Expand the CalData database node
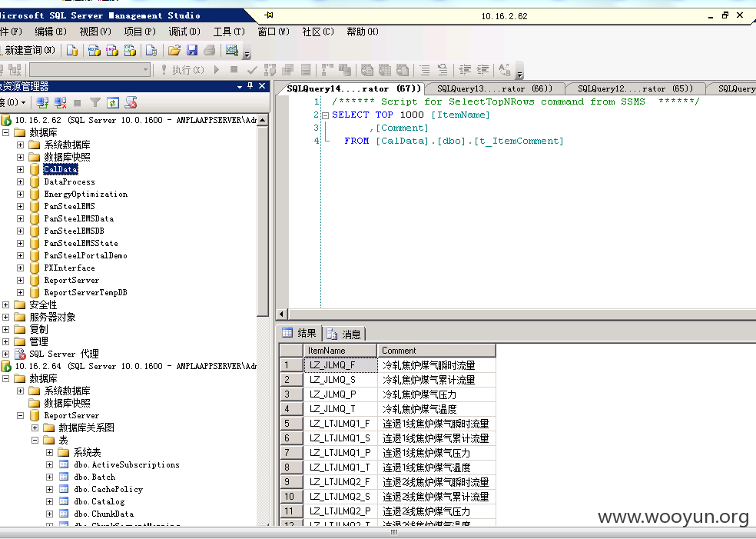This screenshot has height=539, width=756. (20, 169)
